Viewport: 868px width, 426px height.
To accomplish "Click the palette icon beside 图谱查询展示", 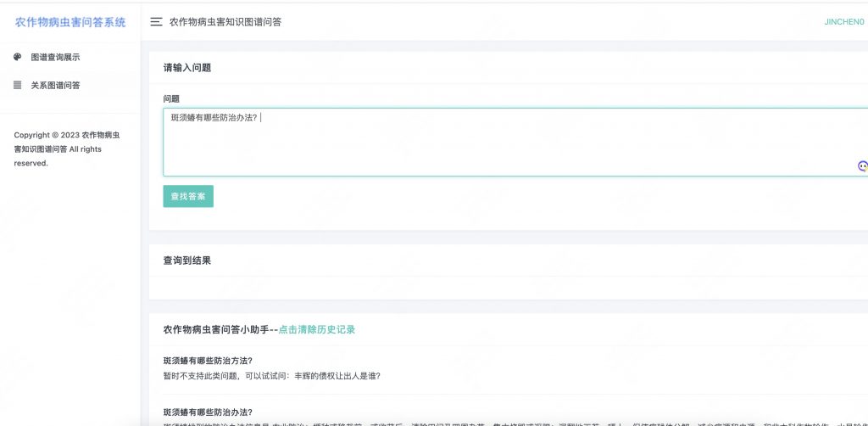I will (x=18, y=57).
